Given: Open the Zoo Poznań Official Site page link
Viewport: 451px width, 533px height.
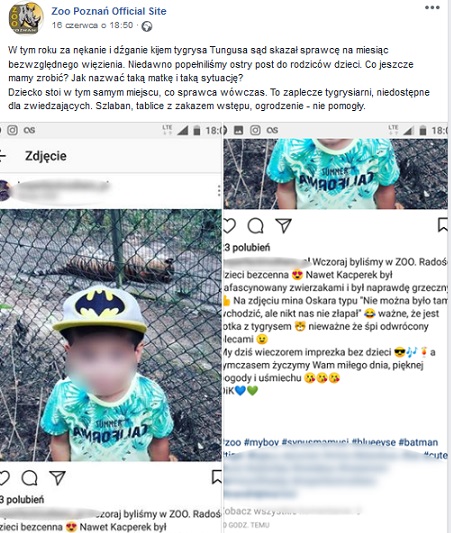Looking at the screenshot, I should point(109,11).
